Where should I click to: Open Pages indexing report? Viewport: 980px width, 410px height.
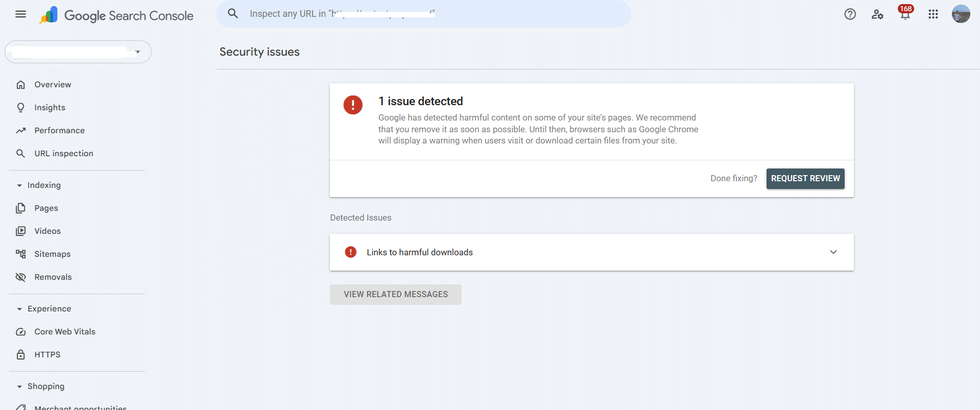tap(46, 208)
